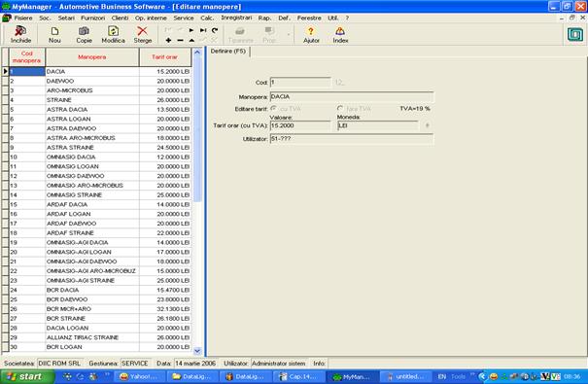Select the fara TVA radio option
The image size is (588, 384).
coord(340,108)
